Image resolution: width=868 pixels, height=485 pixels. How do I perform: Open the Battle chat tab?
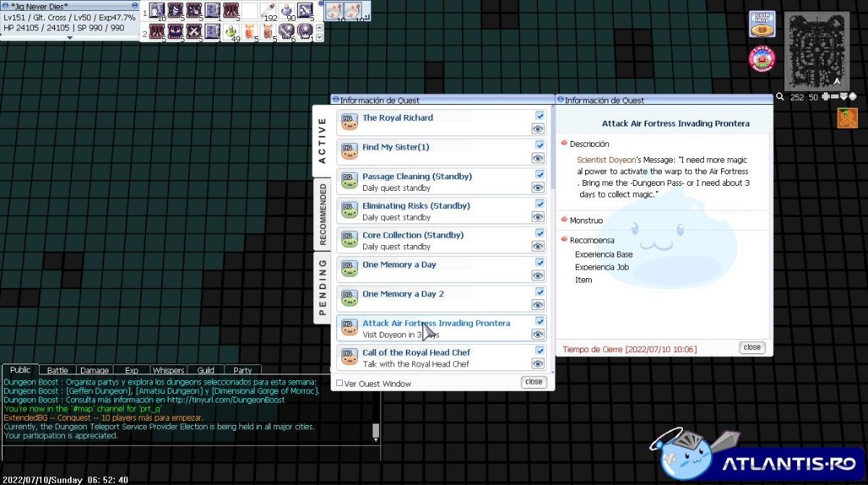point(57,370)
